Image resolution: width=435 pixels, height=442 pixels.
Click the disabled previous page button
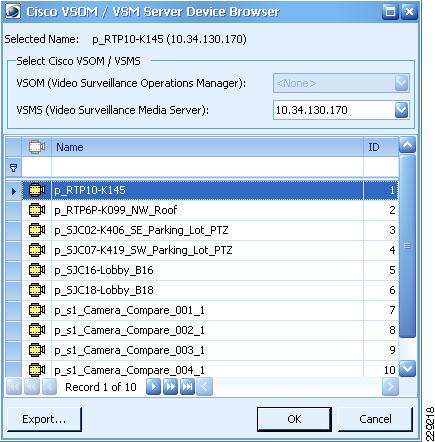(x=32, y=387)
